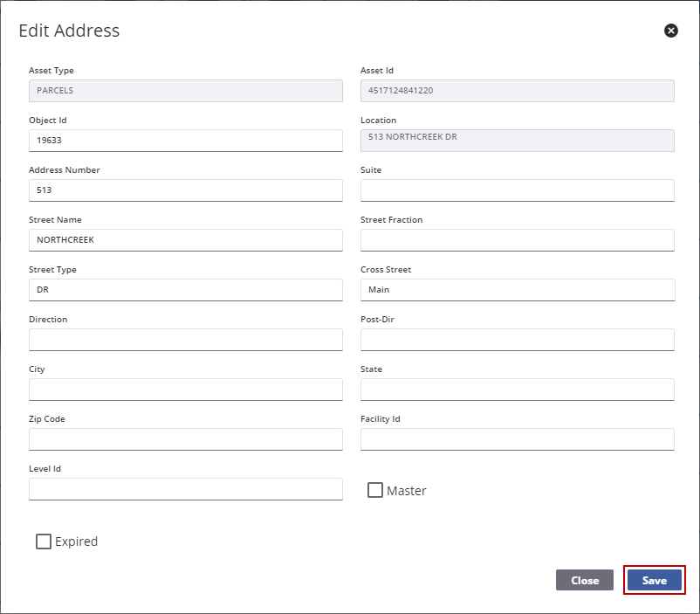Click the City text box
700x614 pixels.
click(186, 390)
